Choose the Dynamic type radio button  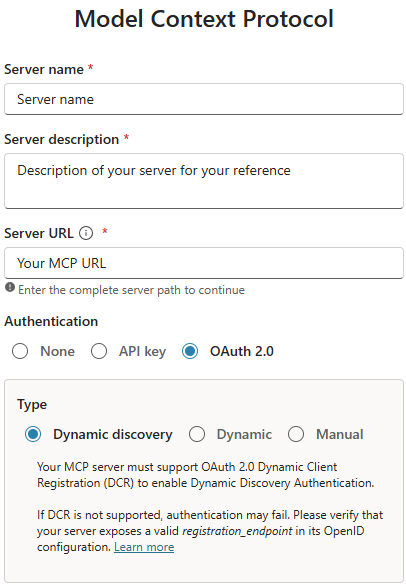[x=197, y=434]
